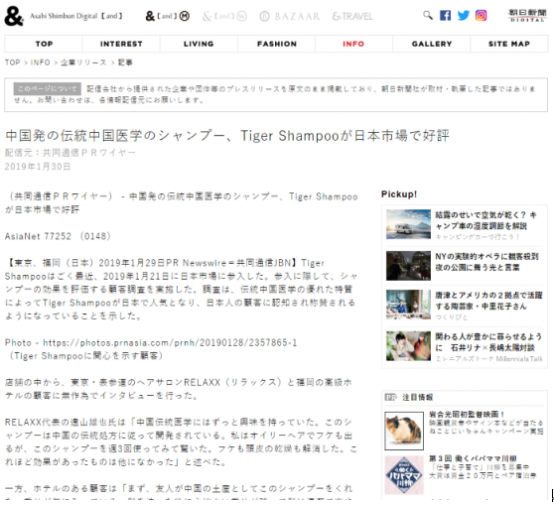This screenshot has height=510, width=554.
Task: Click the large & site logo
Action: point(14,17)
